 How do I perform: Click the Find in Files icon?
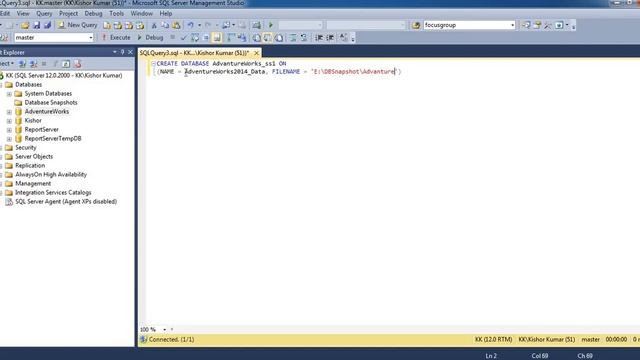[x=416, y=25]
